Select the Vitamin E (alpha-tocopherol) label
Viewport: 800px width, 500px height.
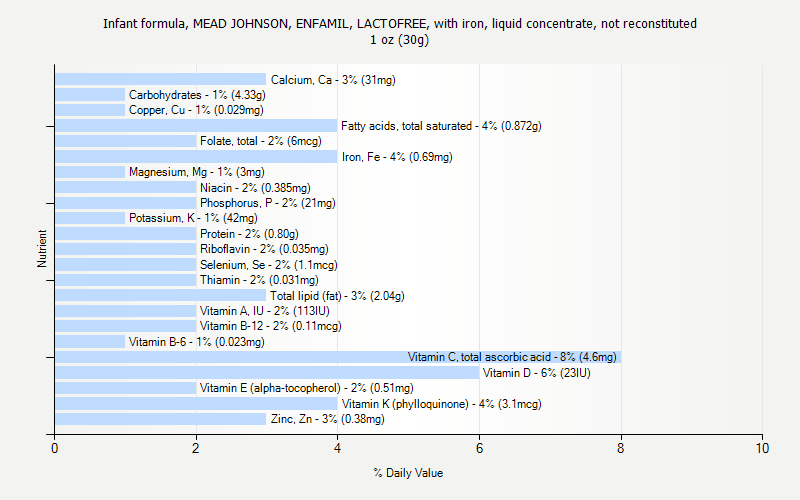pyautogui.click(x=306, y=388)
